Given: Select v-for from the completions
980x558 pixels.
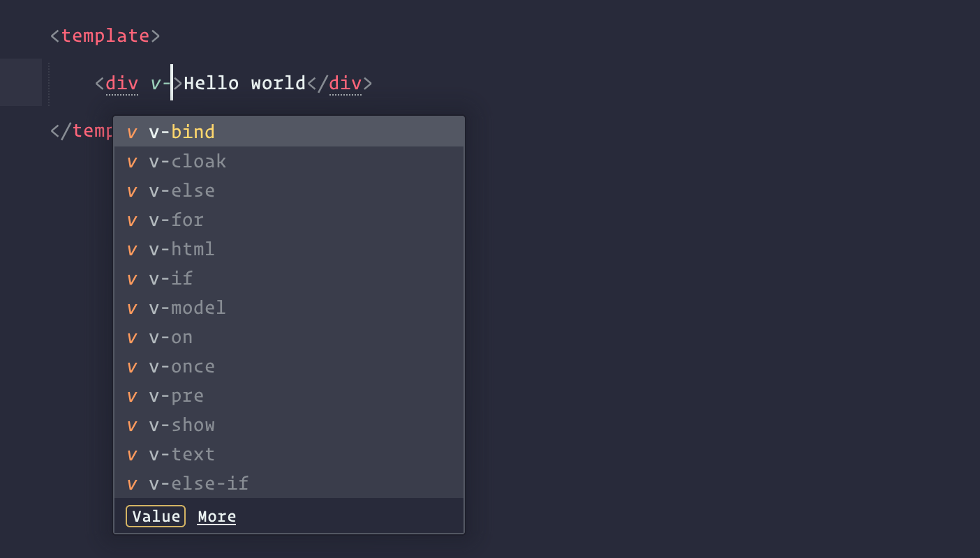Looking at the screenshot, I should click(289, 220).
